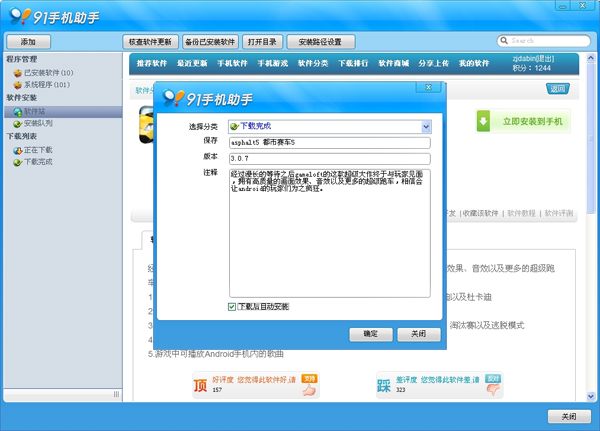Click the 安装队列 green icon
Viewport: 600px width, 431px height.
point(18,124)
